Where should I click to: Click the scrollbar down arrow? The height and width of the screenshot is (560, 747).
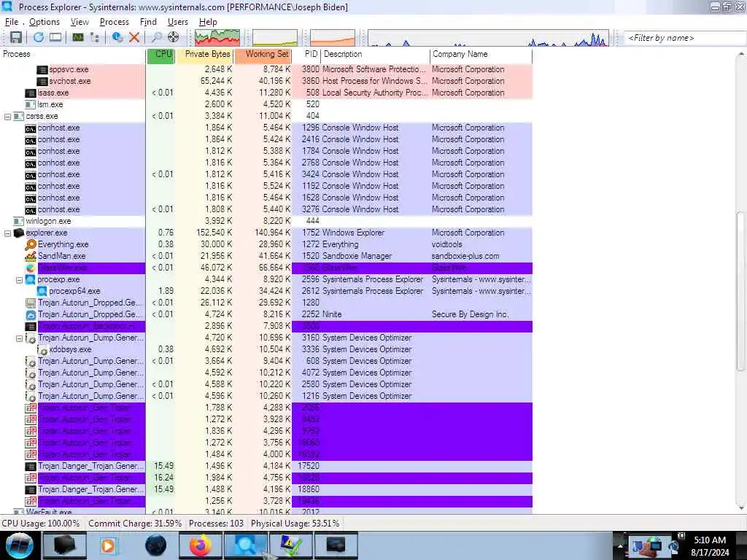click(x=741, y=508)
